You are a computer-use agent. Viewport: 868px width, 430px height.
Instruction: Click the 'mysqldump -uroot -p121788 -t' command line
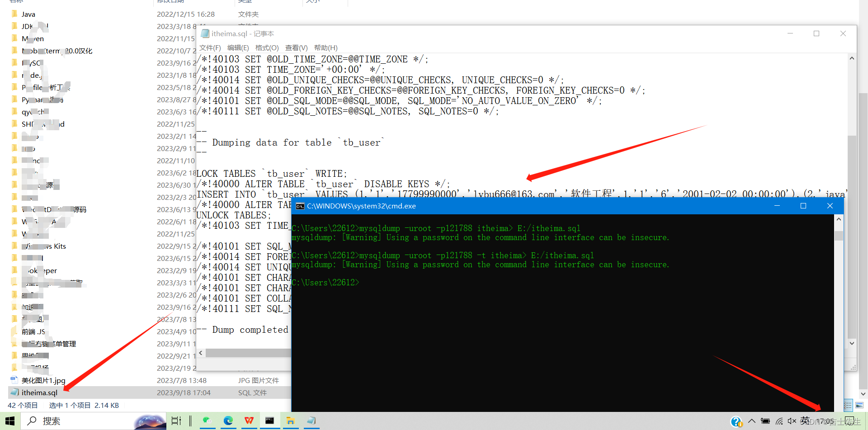click(443, 255)
